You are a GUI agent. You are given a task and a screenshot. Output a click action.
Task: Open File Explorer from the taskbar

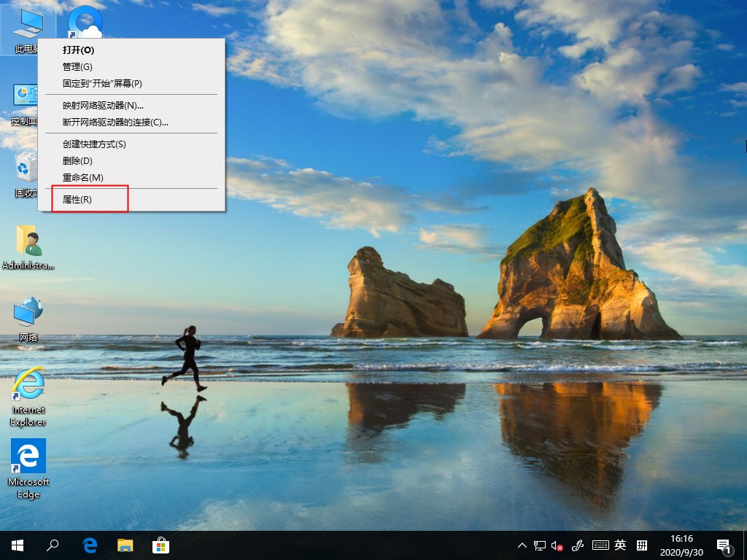[125, 545]
